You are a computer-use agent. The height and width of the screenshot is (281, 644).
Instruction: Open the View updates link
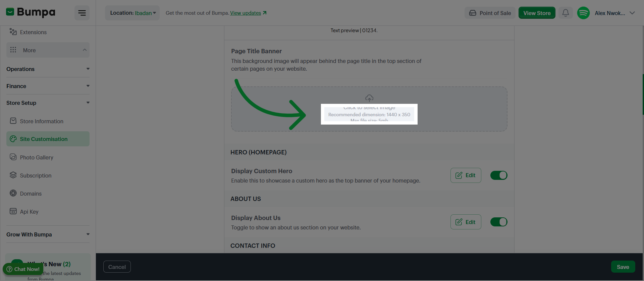pyautogui.click(x=248, y=13)
